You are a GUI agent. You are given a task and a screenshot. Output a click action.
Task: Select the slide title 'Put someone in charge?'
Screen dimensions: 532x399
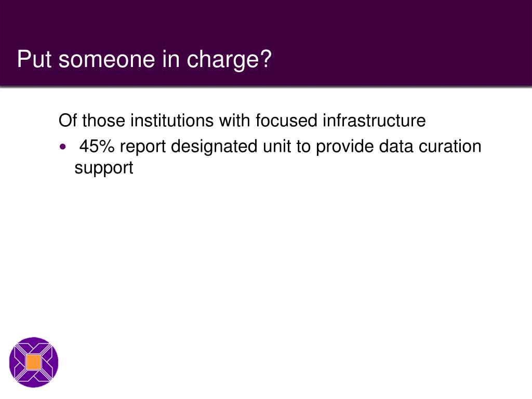point(144,60)
